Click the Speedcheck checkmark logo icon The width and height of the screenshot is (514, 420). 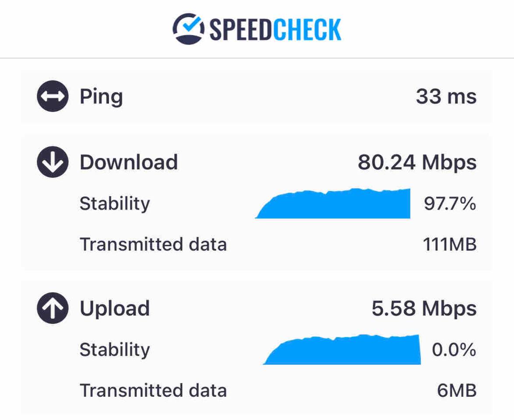tap(188, 29)
